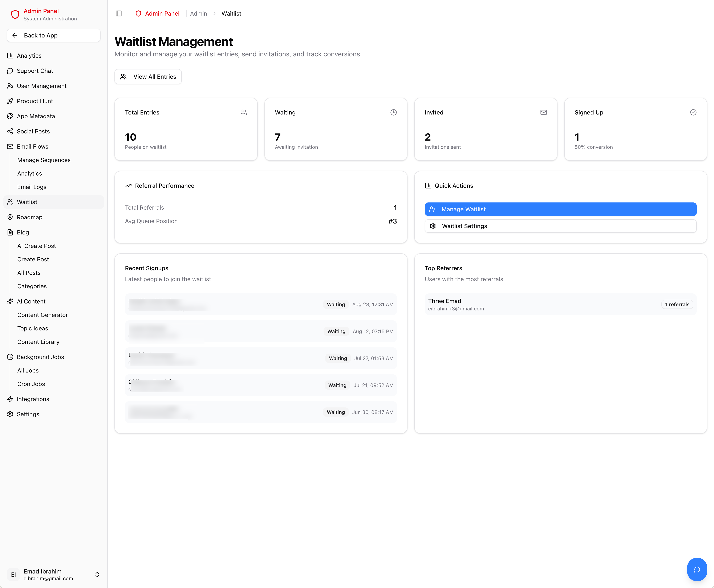This screenshot has height=588, width=714.
Task: Open the Roadmap section from the sidebar
Action: (x=29, y=217)
